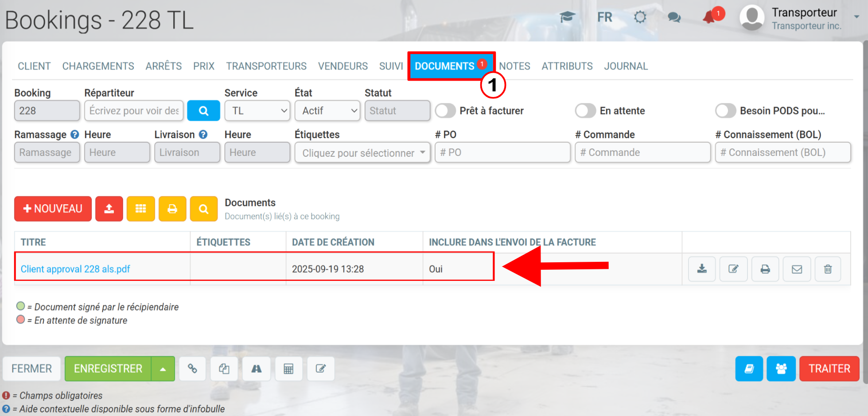Click the calculator icon in bottom toolbar

(288, 369)
